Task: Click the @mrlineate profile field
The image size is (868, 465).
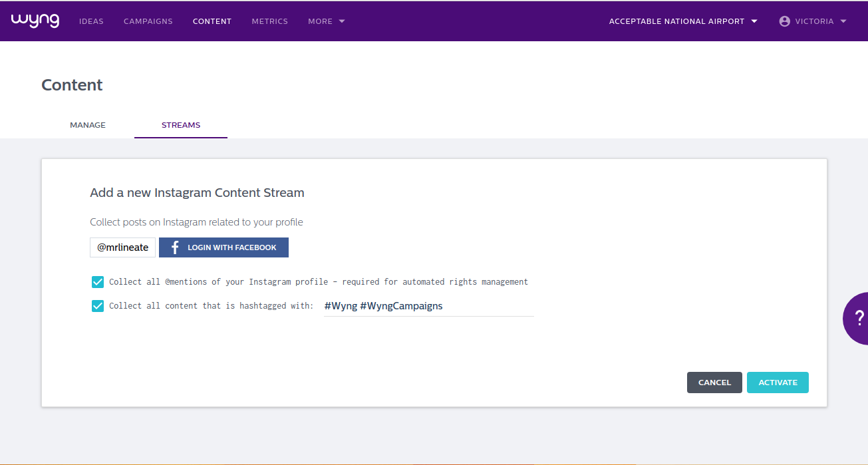Action: point(123,247)
